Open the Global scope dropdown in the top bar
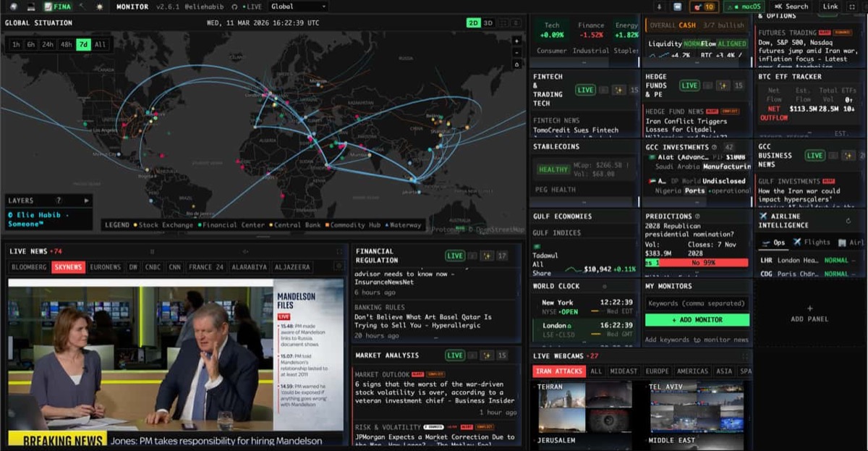 299,6
